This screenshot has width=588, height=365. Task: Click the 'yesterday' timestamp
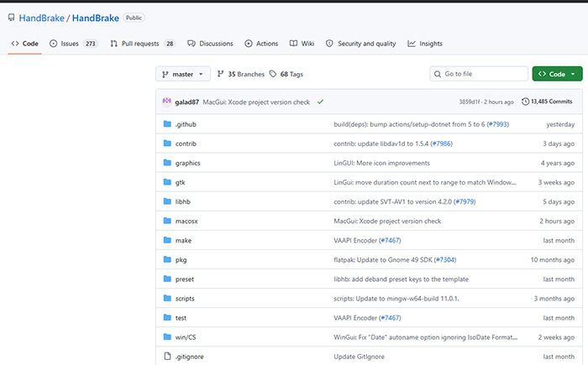[560, 124]
